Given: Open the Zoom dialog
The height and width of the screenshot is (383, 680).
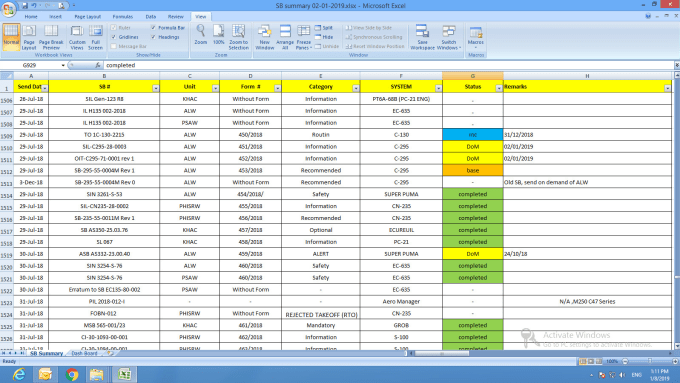Looking at the screenshot, I should pos(200,35).
